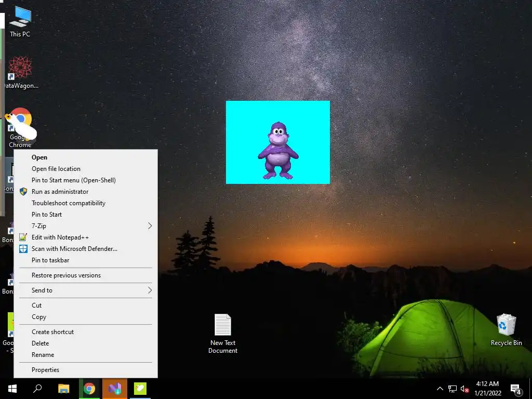Show hidden system tray icons
Viewport: 532px width, 399px height.
click(440, 389)
